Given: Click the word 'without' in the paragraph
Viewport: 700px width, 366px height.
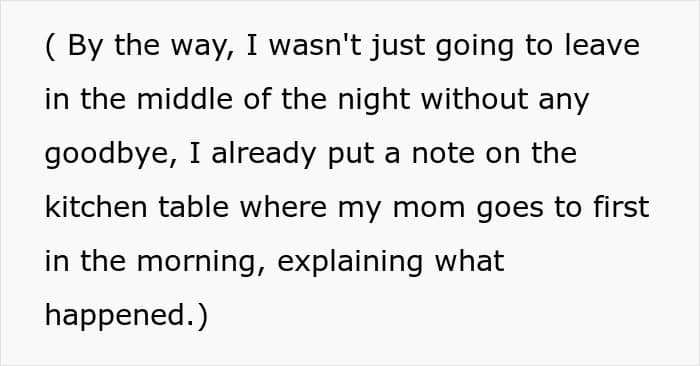Looking at the screenshot, I should (x=474, y=99).
